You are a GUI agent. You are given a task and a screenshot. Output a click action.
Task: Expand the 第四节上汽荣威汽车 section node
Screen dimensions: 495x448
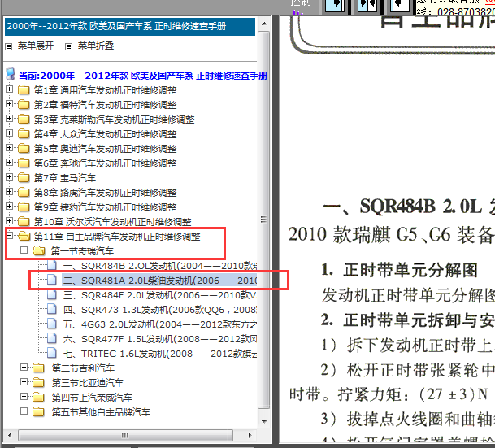(x=24, y=396)
